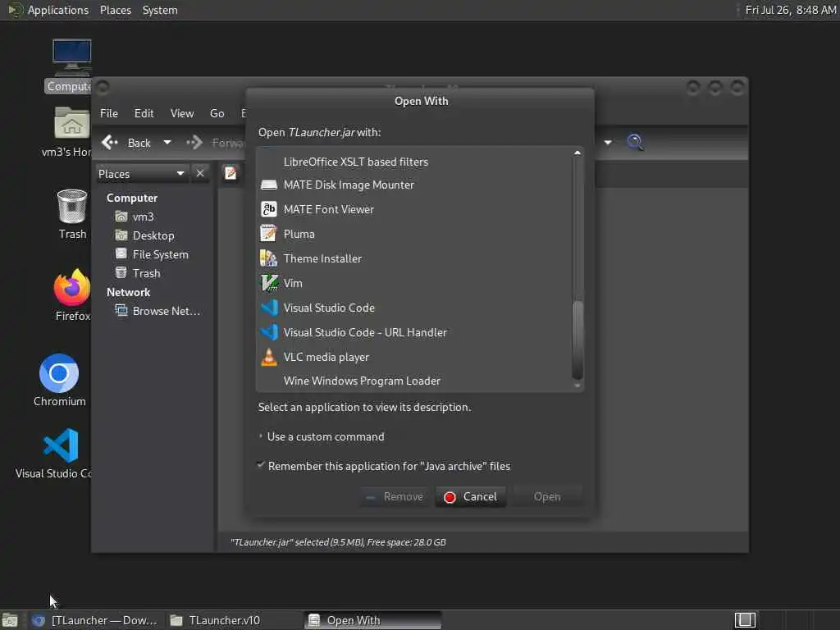Click the application list scrollbar thumb
840x630 pixels.
pos(577,340)
